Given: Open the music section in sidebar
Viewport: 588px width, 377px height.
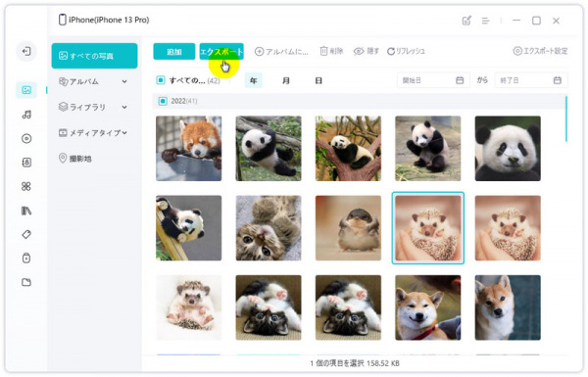Looking at the screenshot, I should tap(26, 115).
